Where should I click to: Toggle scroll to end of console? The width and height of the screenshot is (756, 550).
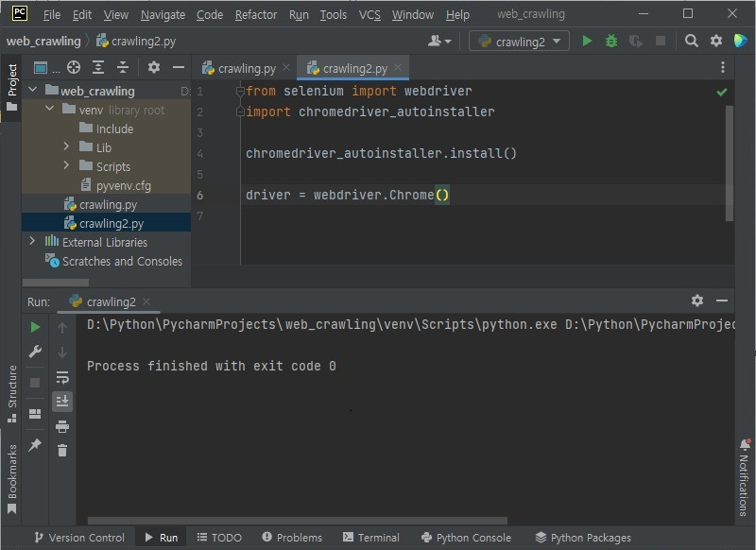tap(62, 402)
